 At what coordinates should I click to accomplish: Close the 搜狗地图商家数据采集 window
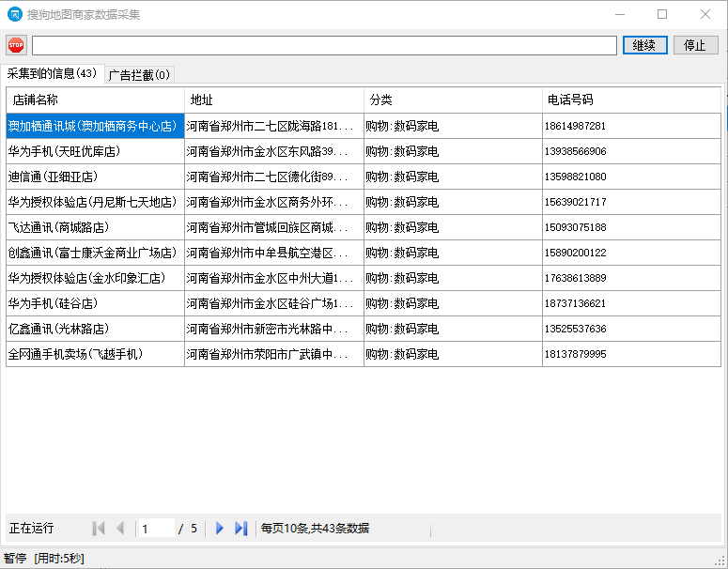click(x=705, y=14)
